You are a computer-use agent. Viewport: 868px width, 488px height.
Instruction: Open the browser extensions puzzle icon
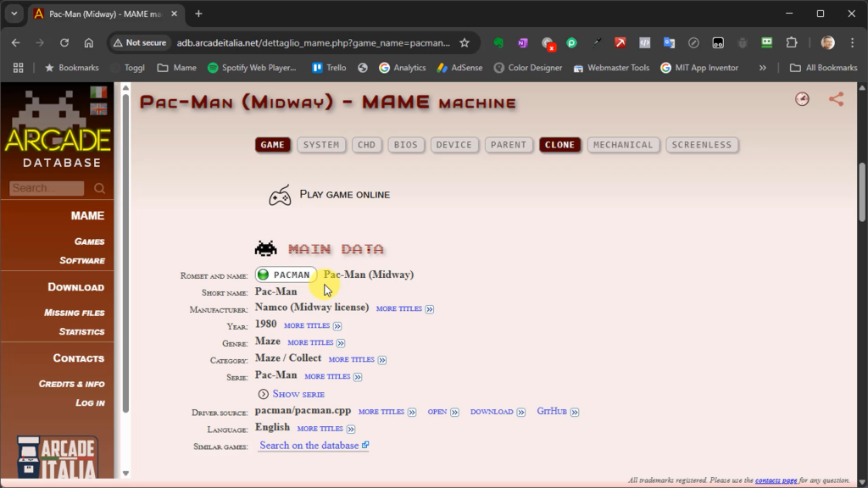(792, 42)
